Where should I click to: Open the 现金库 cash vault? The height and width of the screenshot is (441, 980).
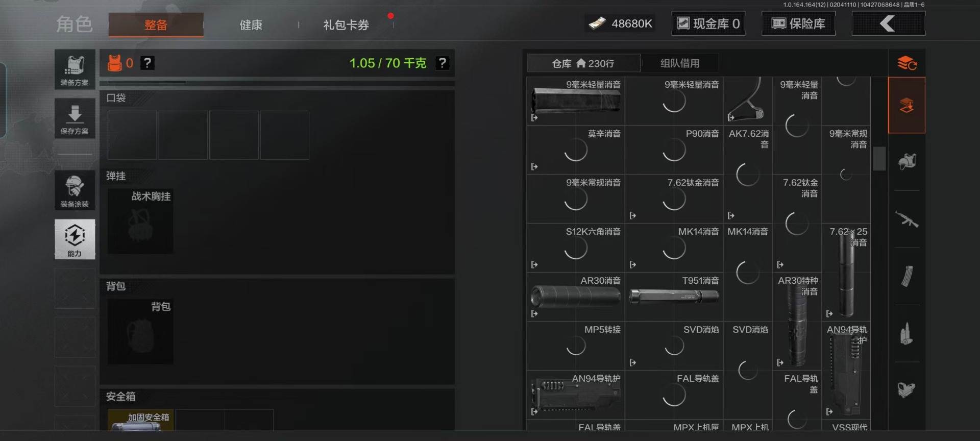708,23
